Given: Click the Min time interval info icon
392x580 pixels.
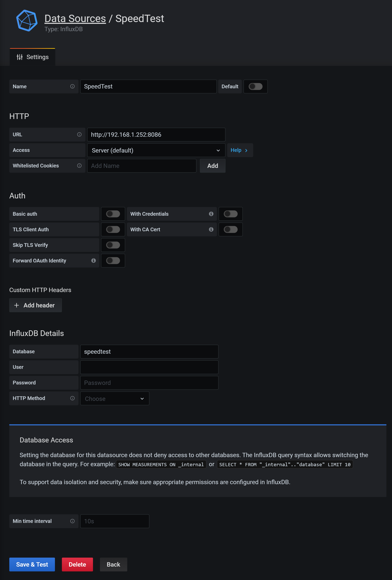Looking at the screenshot, I should click(x=72, y=521).
